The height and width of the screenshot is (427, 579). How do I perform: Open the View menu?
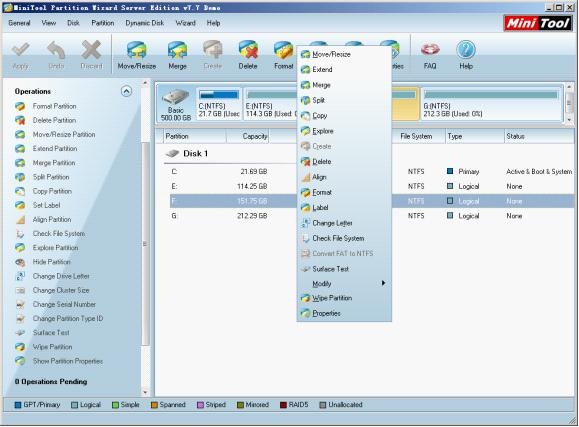[x=48, y=23]
